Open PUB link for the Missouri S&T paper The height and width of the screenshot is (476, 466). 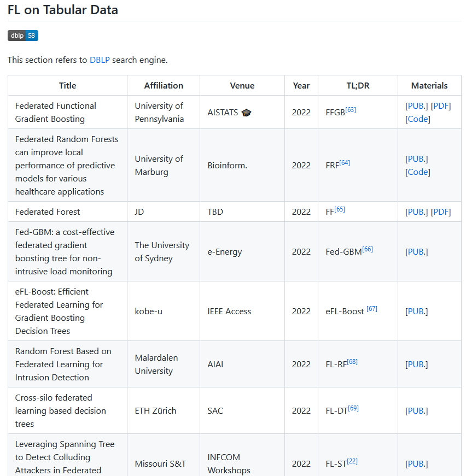click(416, 464)
